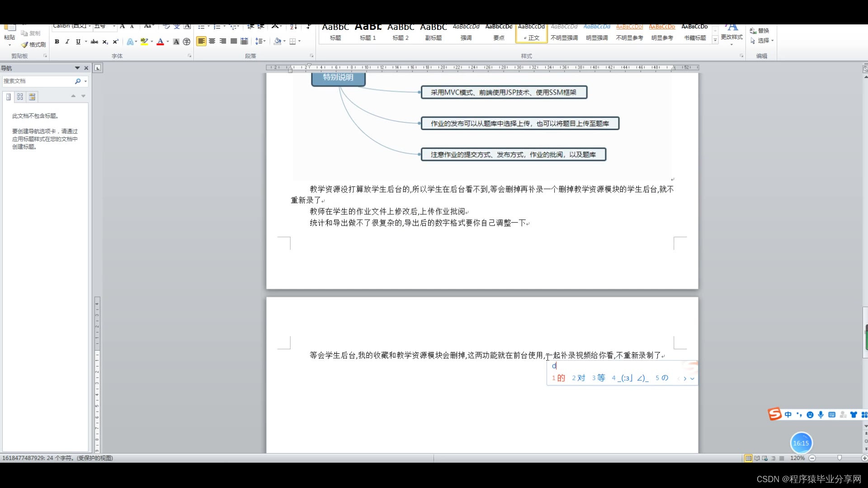Click the subscript X₂ icon

(x=105, y=42)
